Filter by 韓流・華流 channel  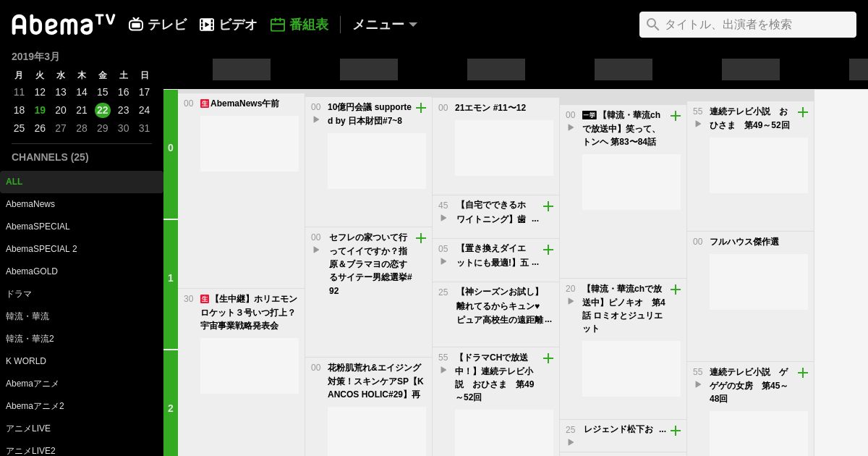tap(81, 316)
